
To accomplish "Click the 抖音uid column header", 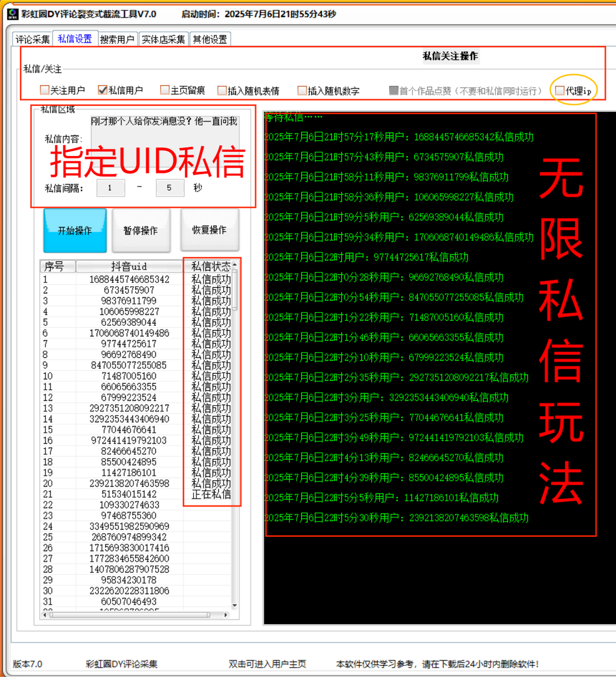I will pos(129,266).
